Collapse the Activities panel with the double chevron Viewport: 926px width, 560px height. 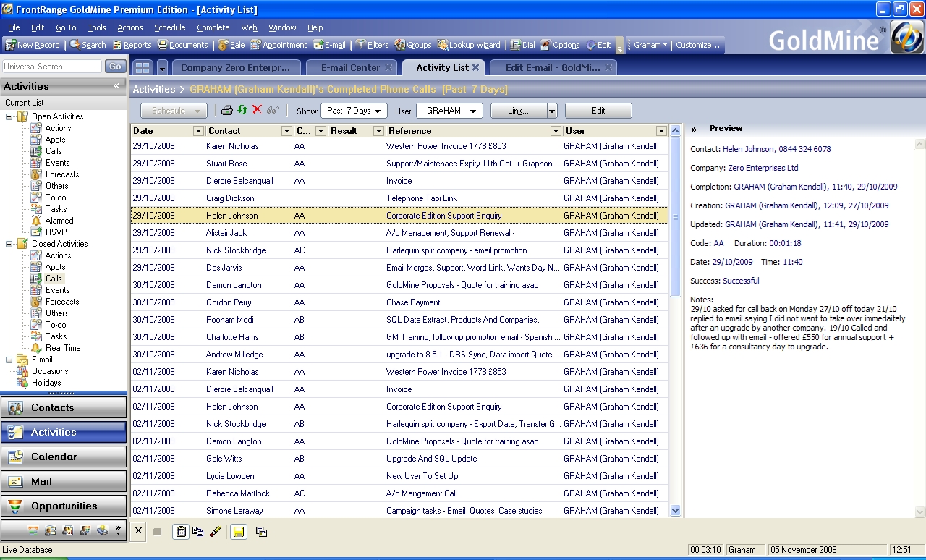[116, 86]
